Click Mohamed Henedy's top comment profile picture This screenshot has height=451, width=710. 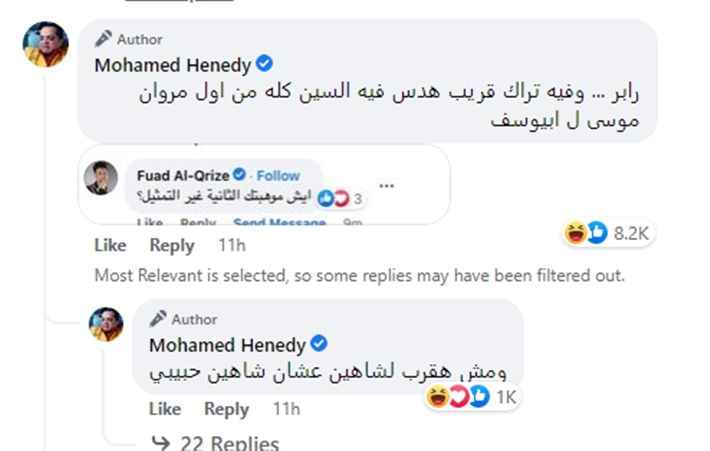tap(46, 44)
